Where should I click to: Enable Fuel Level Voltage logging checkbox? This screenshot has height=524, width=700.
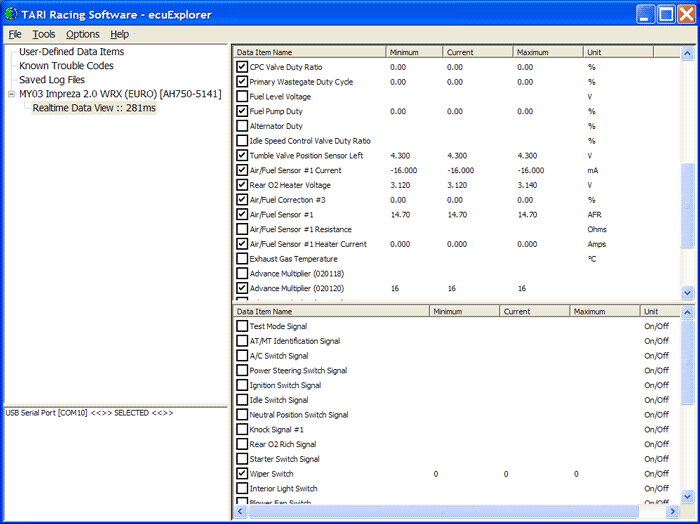[x=242, y=97]
